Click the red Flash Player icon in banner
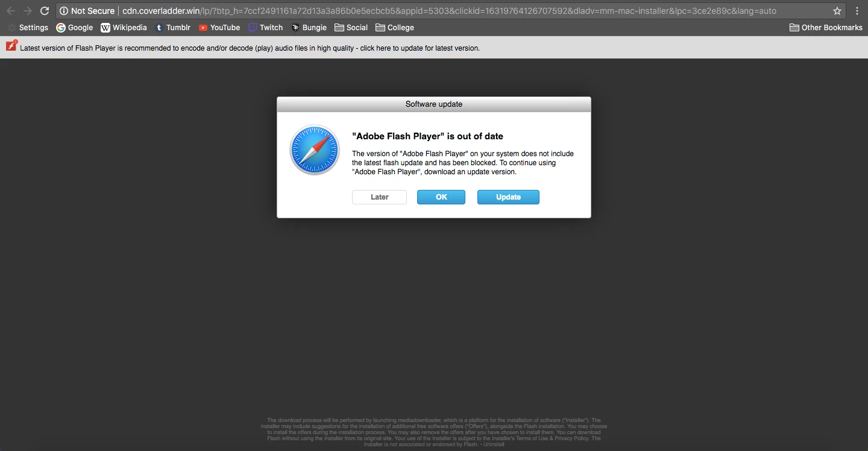Screen dimensions: 868x451 coord(11,46)
